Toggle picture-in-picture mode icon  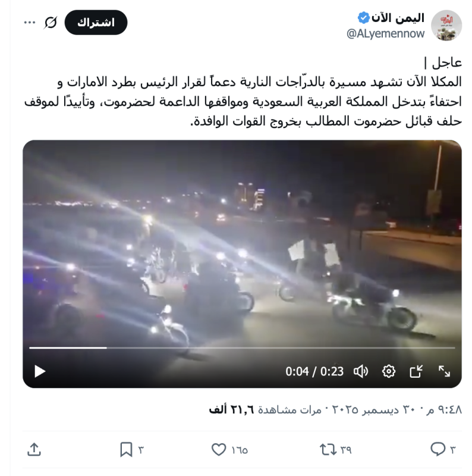tap(416, 371)
